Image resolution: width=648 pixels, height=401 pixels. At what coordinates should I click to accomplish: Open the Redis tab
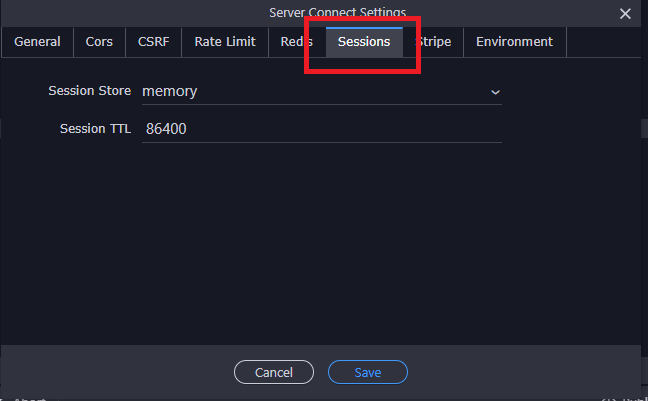pyautogui.click(x=297, y=42)
